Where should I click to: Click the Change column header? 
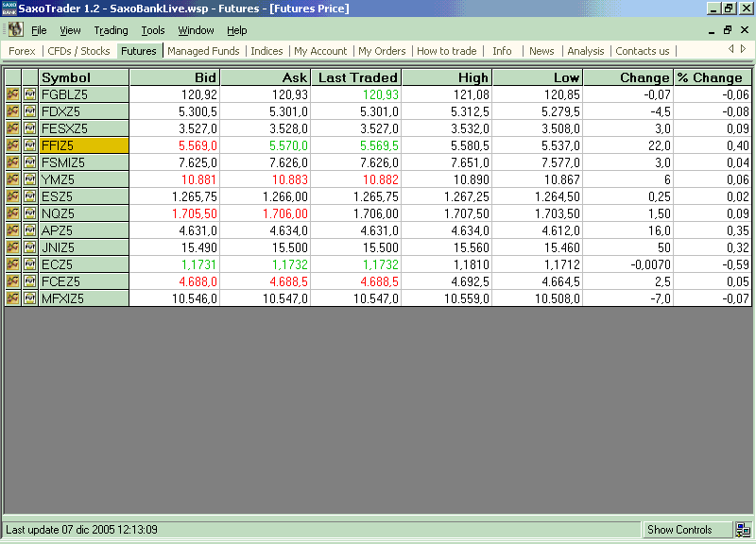tap(628, 77)
